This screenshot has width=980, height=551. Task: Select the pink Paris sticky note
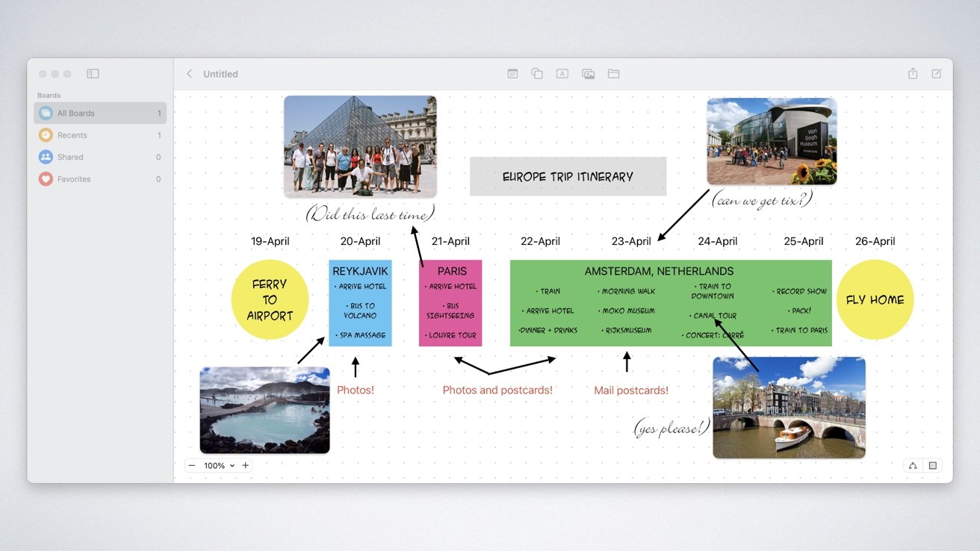(x=450, y=303)
